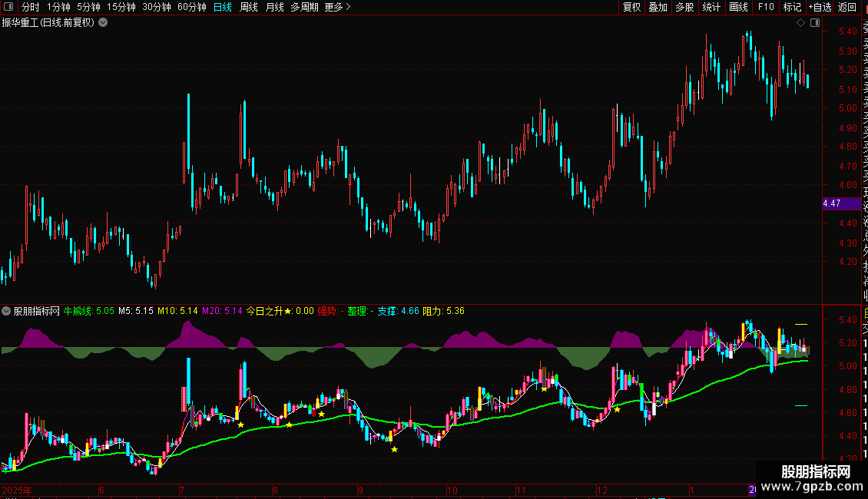Image resolution: width=868 pixels, height=499 pixels.
Task: Click the diamond icon above the chart
Action: [x=800, y=23]
